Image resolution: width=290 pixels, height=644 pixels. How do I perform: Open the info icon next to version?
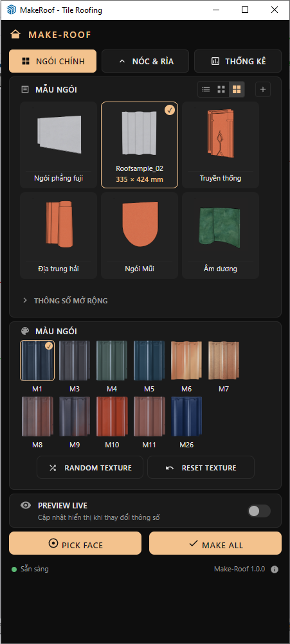pyautogui.click(x=275, y=569)
